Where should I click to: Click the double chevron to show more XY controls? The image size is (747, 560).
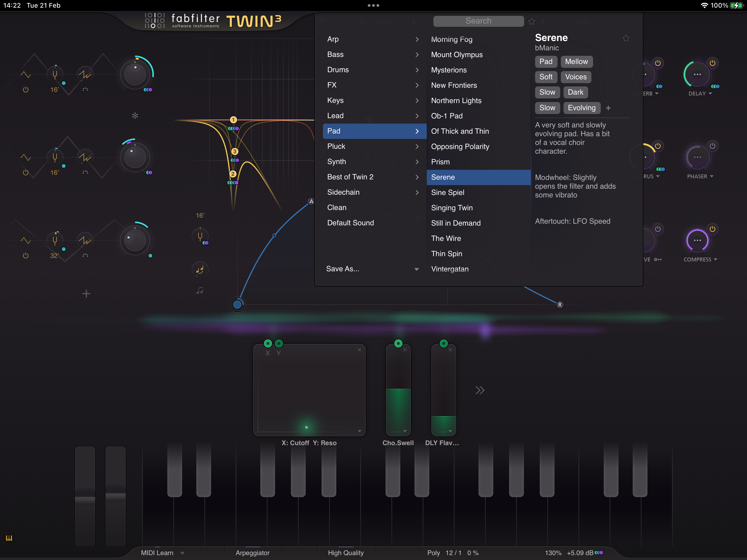(480, 390)
